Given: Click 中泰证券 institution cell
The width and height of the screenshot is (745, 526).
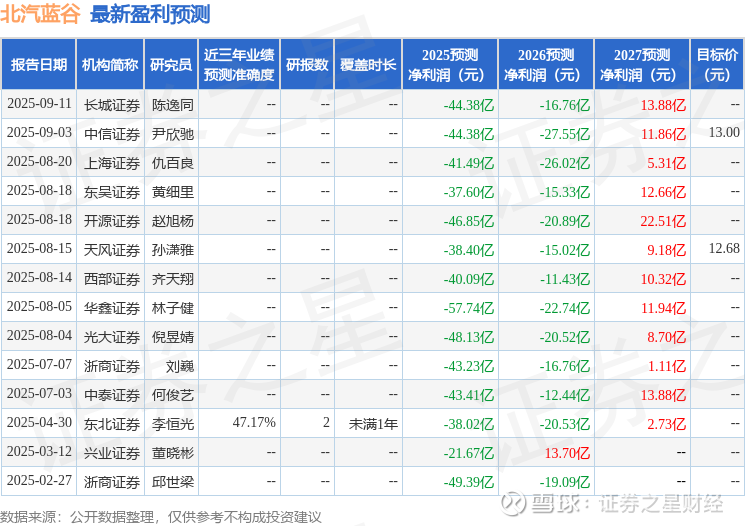Looking at the screenshot, I should pos(112,395).
